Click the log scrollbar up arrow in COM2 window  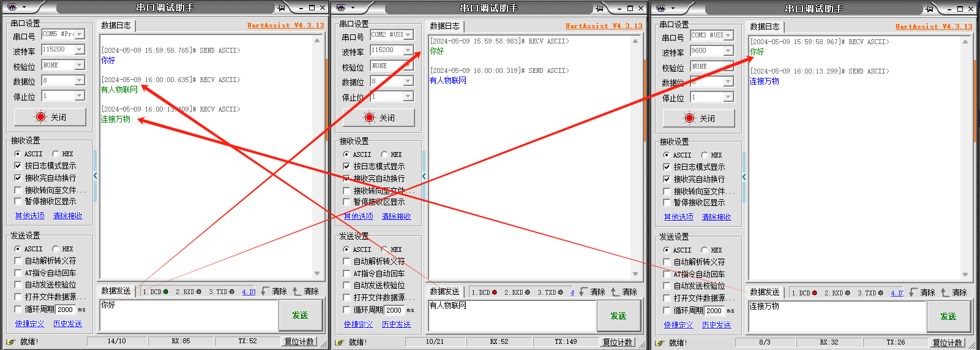coord(635,41)
